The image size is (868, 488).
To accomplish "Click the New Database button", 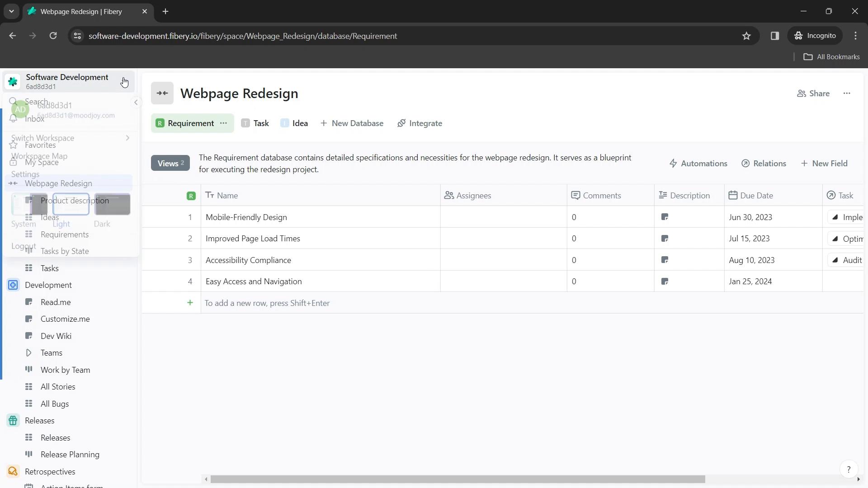I will coord(352,123).
